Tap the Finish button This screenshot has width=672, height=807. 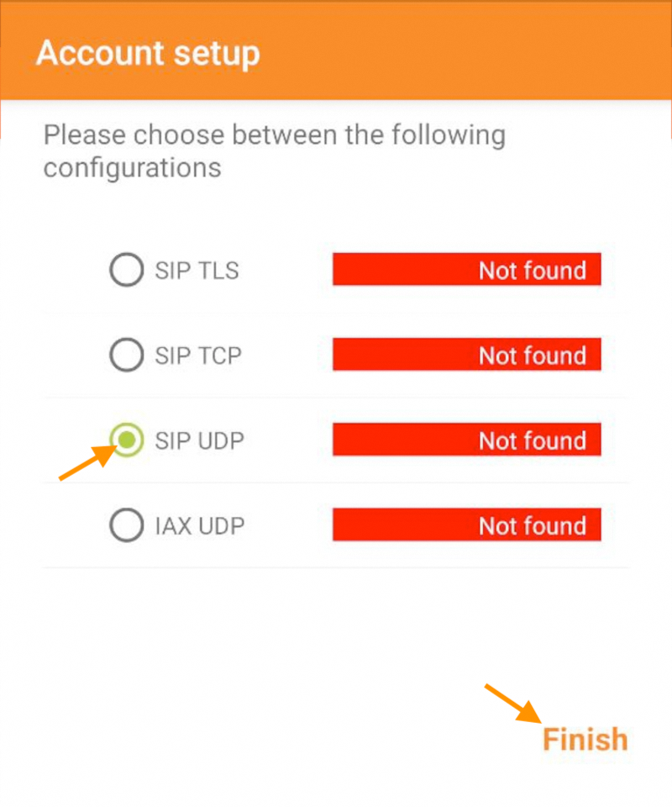tap(585, 739)
